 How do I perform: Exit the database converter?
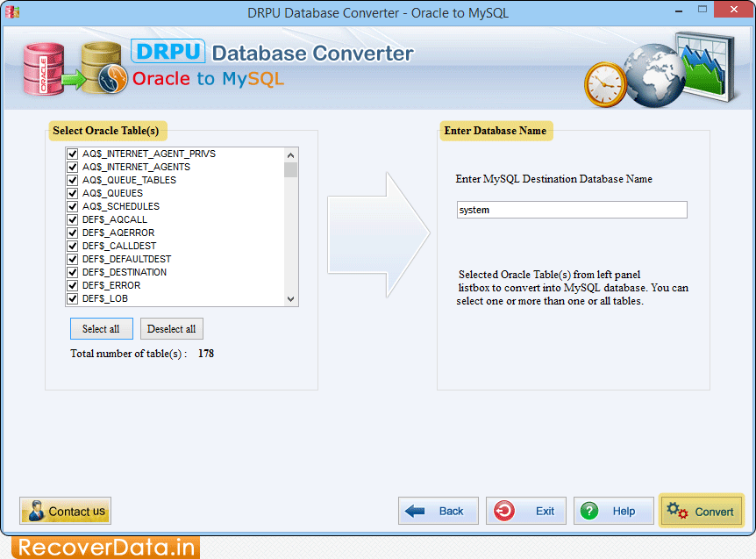click(526, 511)
